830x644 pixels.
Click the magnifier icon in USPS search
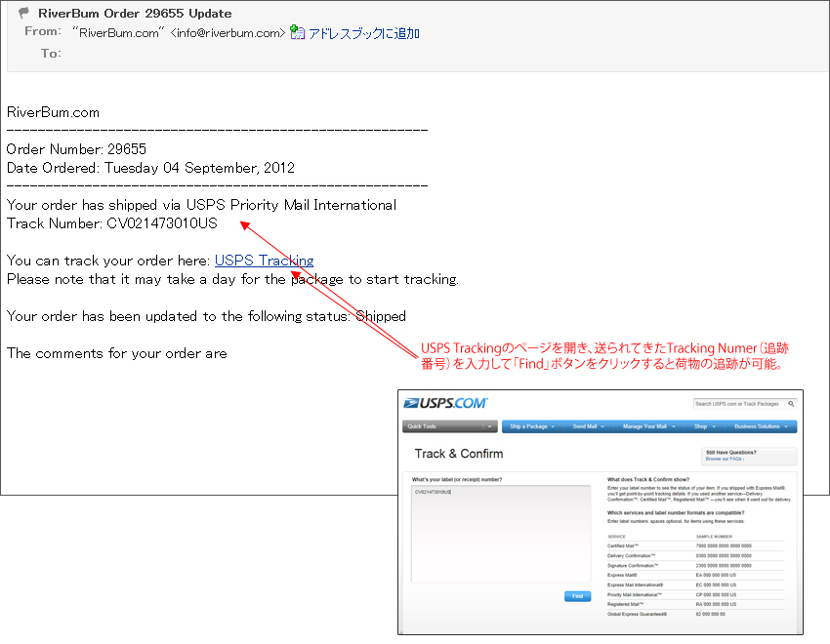pos(791,404)
